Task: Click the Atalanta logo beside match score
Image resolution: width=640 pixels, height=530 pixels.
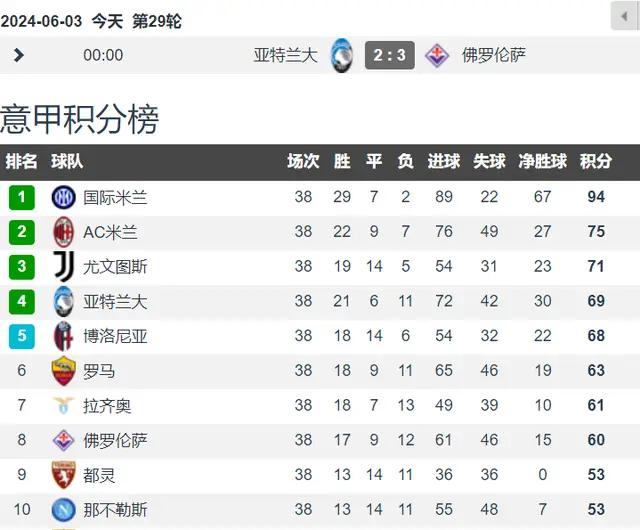Action: coord(341,55)
